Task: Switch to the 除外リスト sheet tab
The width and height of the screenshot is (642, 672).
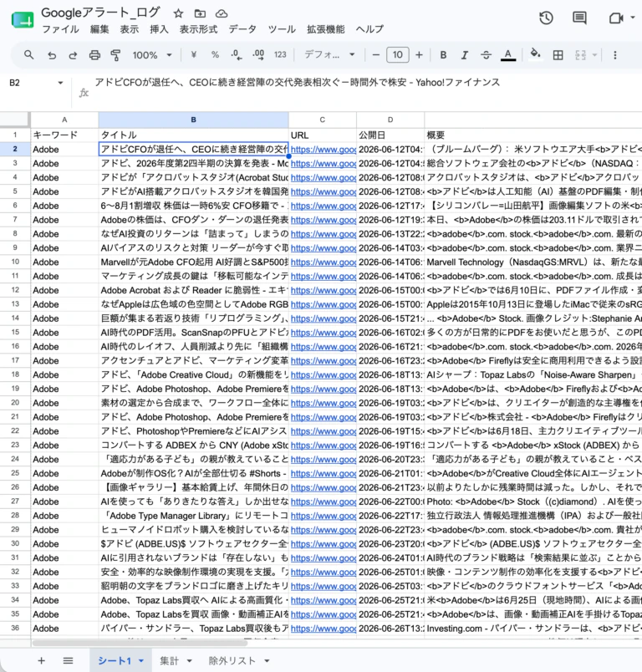Action: [x=232, y=661]
